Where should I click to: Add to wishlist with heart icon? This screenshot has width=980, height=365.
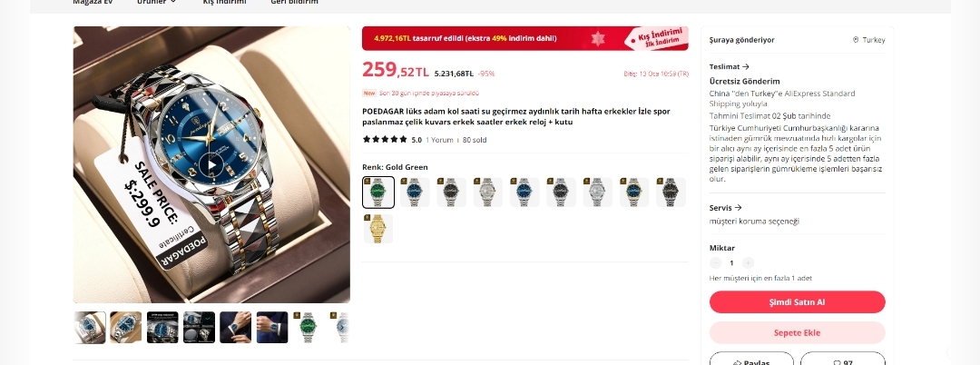click(842, 360)
